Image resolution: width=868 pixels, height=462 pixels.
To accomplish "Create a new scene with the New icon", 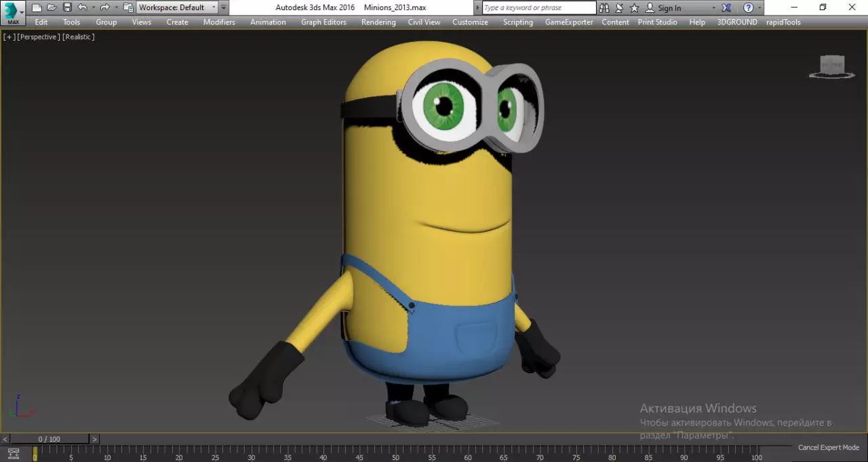I will pos(37,7).
